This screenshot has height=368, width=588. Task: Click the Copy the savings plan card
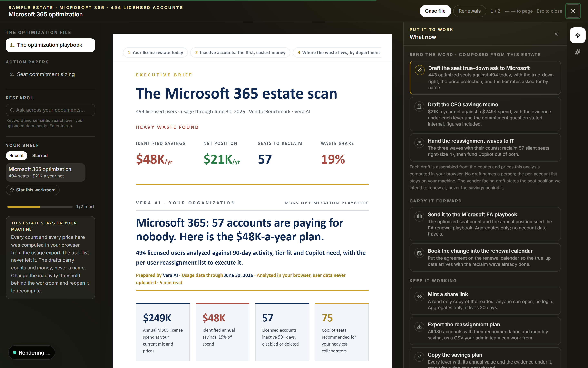pyautogui.click(x=485, y=358)
